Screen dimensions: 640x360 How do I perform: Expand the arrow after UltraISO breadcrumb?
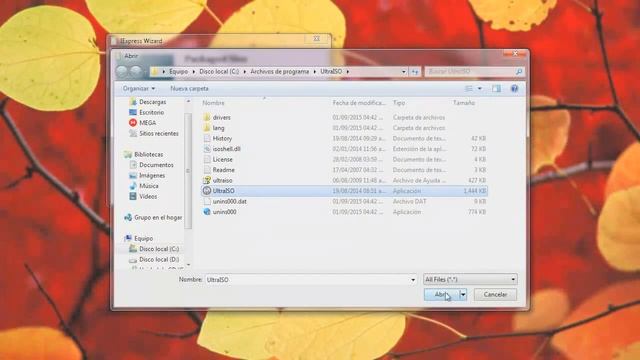pyautogui.click(x=348, y=71)
